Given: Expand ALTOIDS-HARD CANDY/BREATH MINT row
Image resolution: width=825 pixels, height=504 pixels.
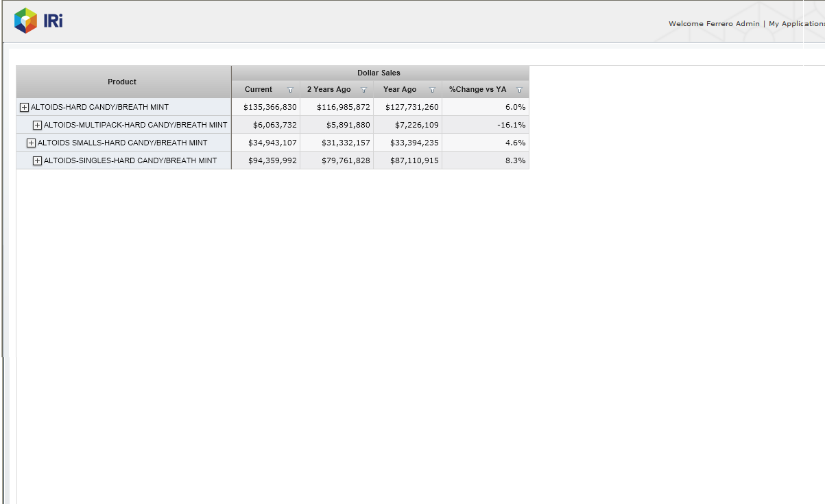Looking at the screenshot, I should [24, 107].
